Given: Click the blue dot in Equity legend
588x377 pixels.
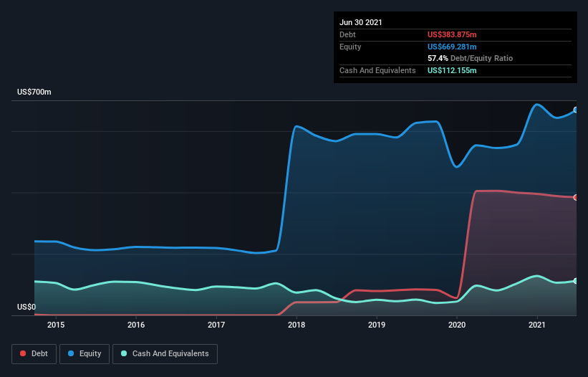Looking at the screenshot, I should pyautogui.click(x=71, y=353).
